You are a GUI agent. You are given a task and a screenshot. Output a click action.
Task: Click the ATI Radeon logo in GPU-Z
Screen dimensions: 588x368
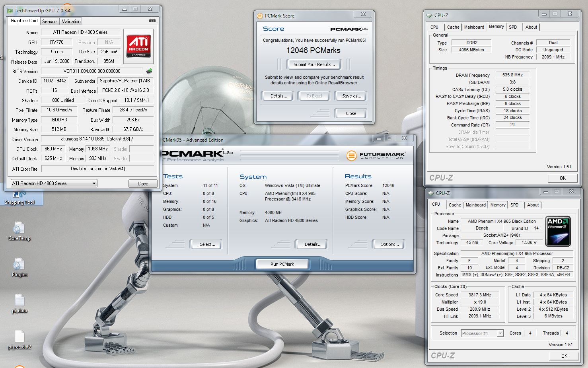pos(138,46)
